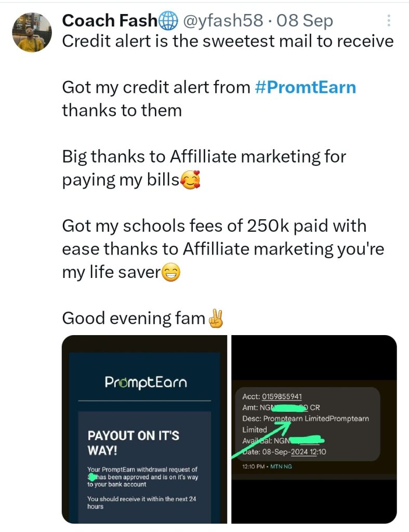This screenshot has height=532, width=409.
Task: Click the PromptEarn logo in the email
Action: (x=146, y=382)
